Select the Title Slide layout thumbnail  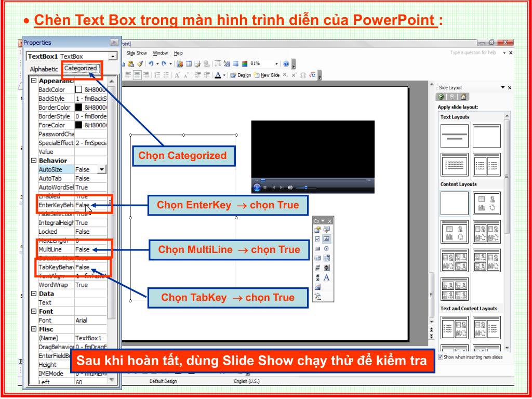[454, 136]
